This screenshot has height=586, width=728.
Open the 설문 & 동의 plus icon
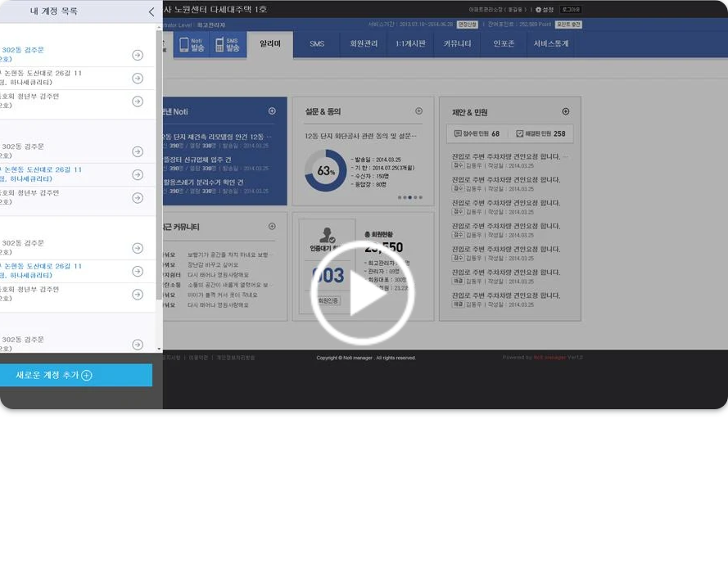point(418,111)
